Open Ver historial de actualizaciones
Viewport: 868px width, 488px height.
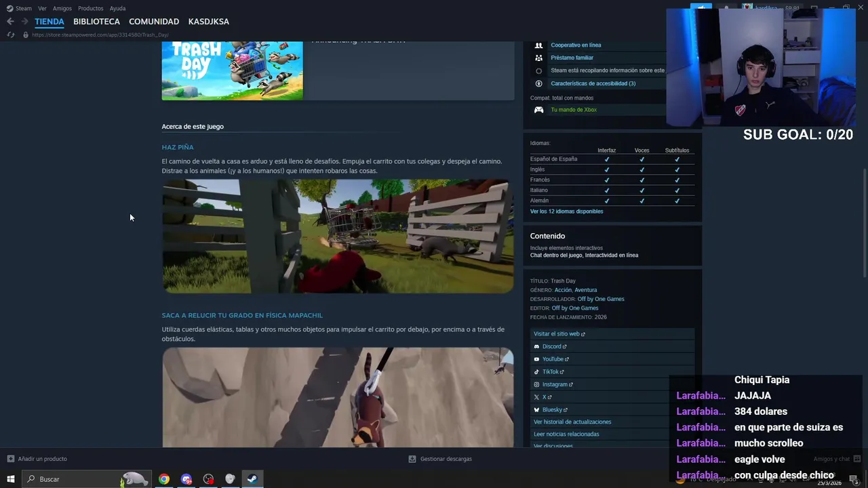pos(572,422)
